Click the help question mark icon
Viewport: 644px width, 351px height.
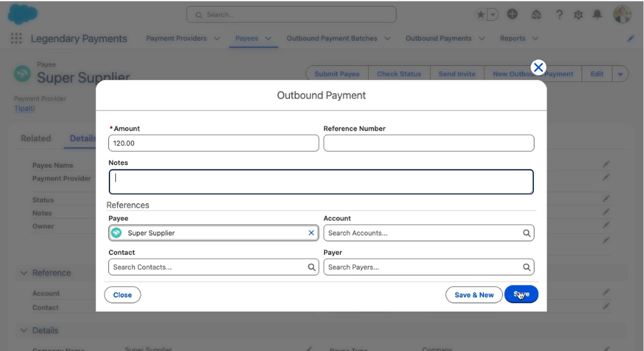[559, 15]
